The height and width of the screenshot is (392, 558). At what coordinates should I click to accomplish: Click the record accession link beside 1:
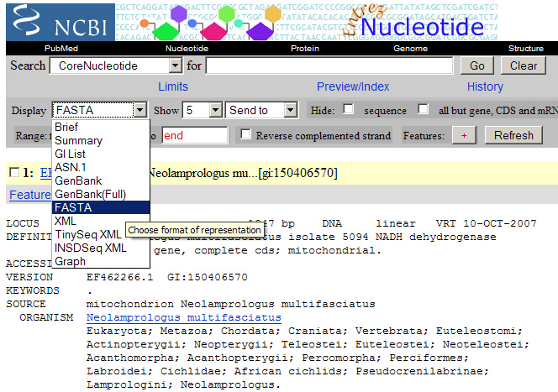(46, 173)
